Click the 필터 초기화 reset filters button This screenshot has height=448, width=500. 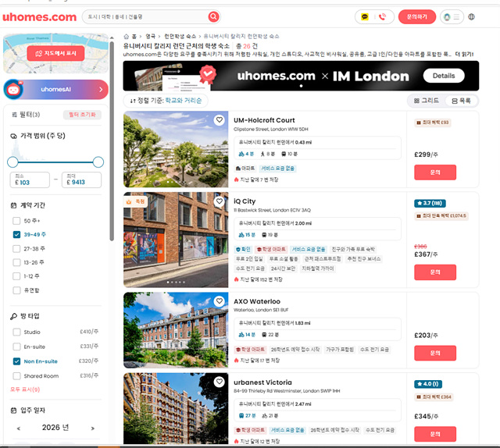[x=82, y=115]
